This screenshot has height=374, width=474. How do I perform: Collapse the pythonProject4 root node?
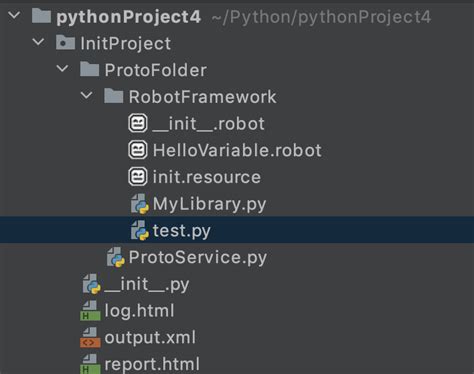point(14,15)
